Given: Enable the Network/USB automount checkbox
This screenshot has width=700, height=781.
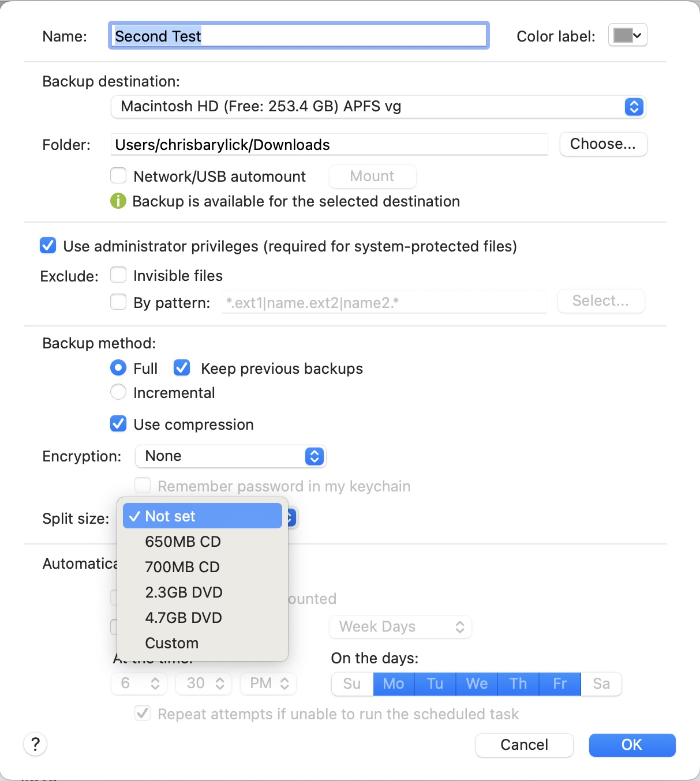Looking at the screenshot, I should (x=118, y=175).
